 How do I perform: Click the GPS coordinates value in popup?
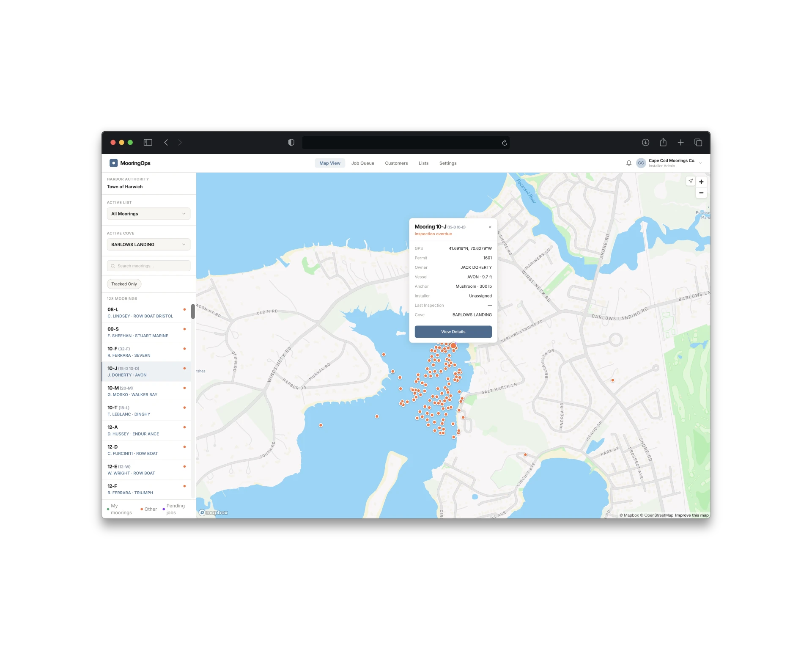click(470, 248)
